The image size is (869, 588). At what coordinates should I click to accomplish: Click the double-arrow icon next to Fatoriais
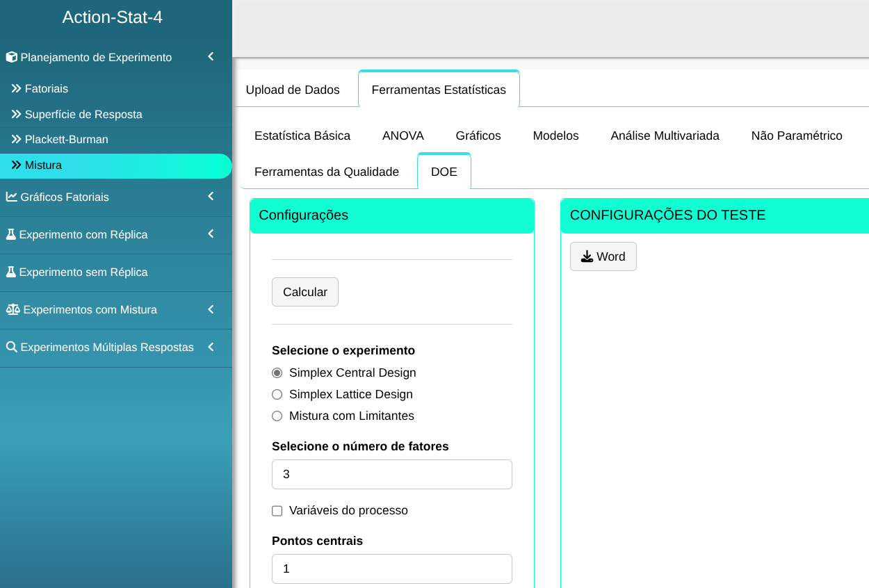[x=17, y=89]
